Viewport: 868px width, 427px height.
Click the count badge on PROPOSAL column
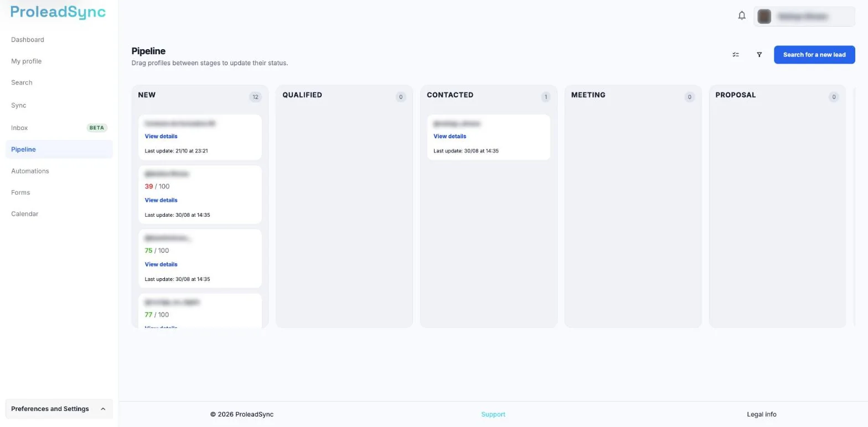point(834,97)
